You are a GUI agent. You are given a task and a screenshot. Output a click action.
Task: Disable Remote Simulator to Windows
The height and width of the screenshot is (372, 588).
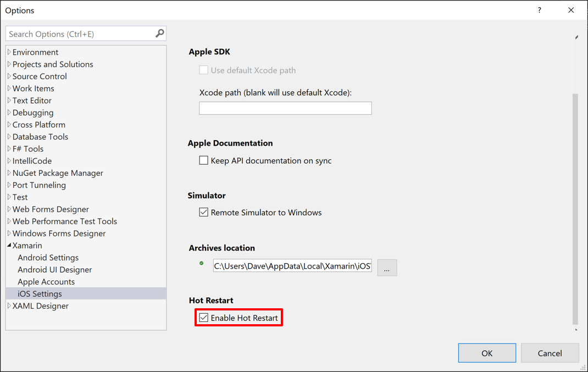[203, 212]
